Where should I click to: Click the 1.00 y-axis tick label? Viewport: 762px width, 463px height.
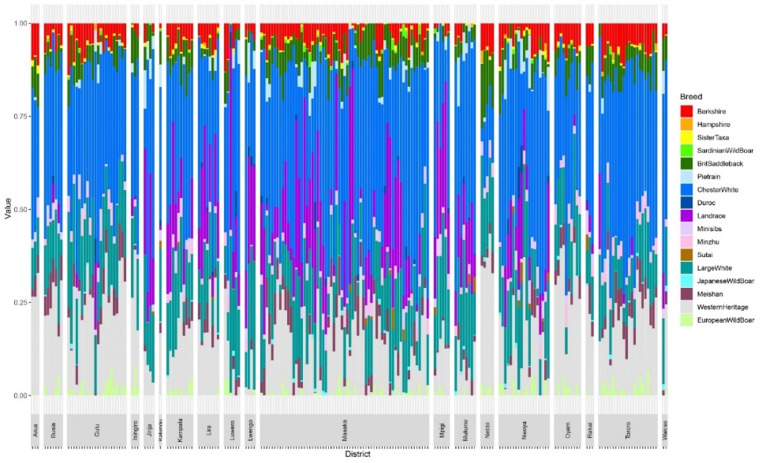click(19, 23)
